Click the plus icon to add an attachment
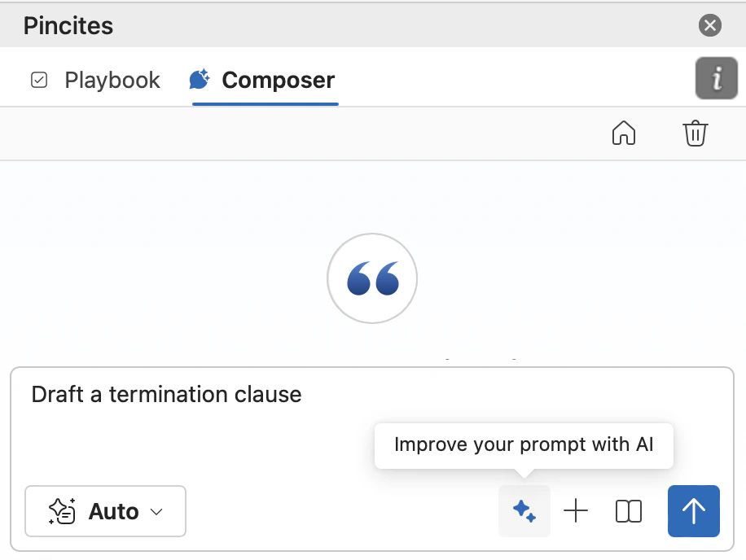Screen dimensions: 746x560 [x=576, y=511]
